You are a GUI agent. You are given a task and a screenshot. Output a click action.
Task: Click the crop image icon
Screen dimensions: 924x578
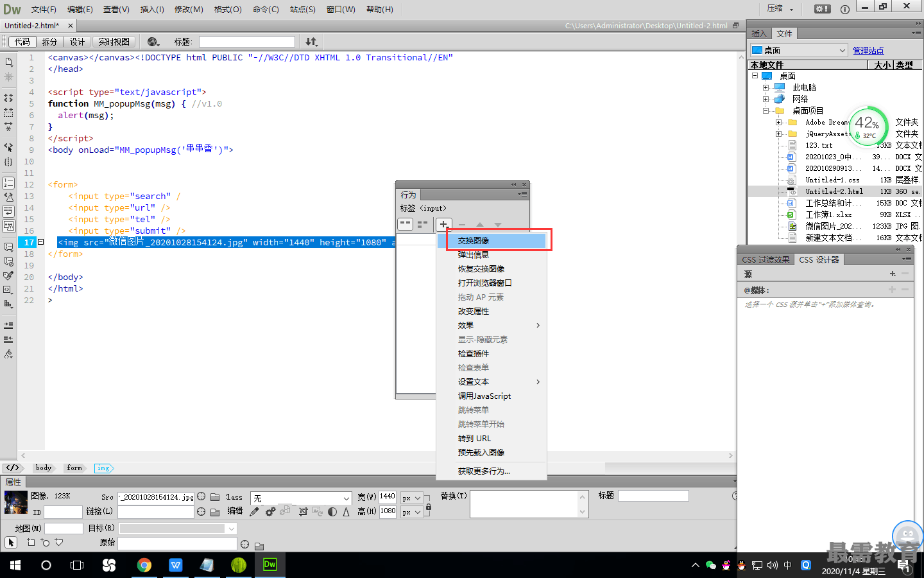tap(303, 512)
